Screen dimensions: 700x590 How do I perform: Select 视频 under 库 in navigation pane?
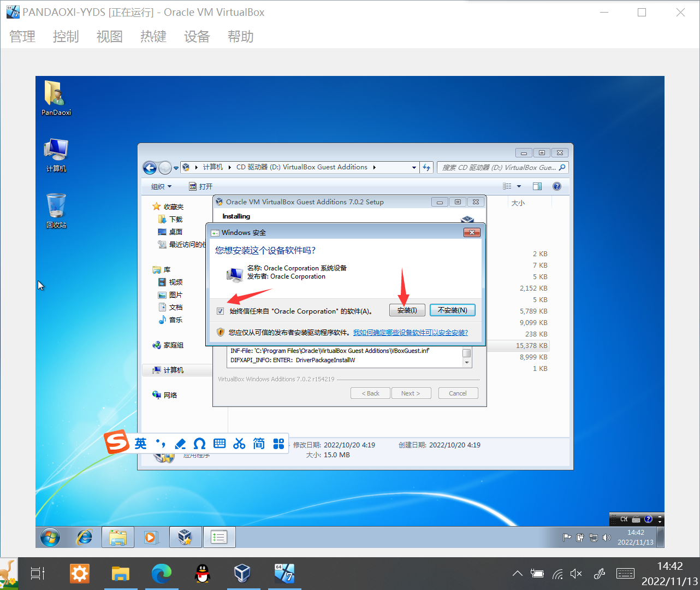click(x=170, y=282)
